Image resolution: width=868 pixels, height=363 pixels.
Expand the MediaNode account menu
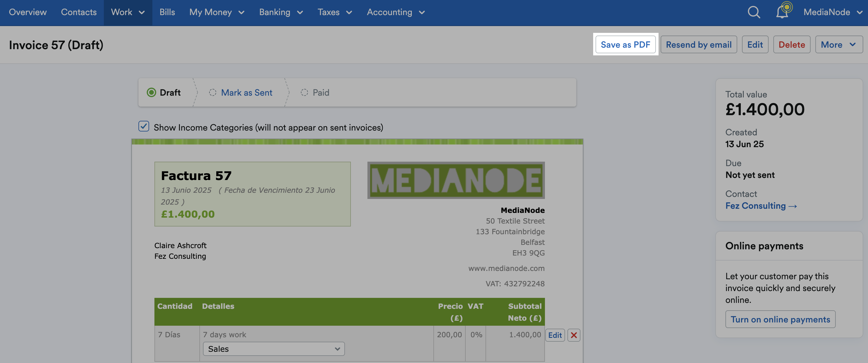pyautogui.click(x=832, y=12)
